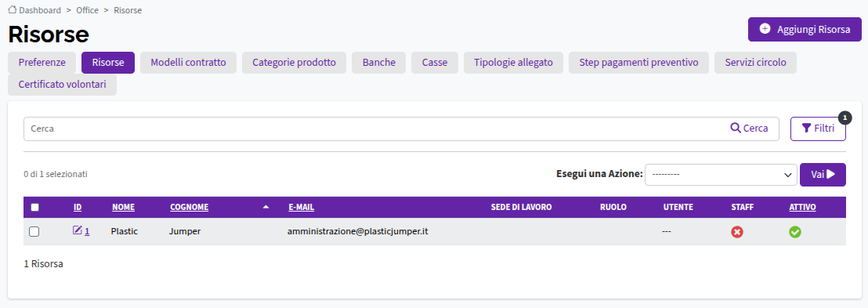
Task: Switch to Modelli contratto tab
Action: point(188,63)
